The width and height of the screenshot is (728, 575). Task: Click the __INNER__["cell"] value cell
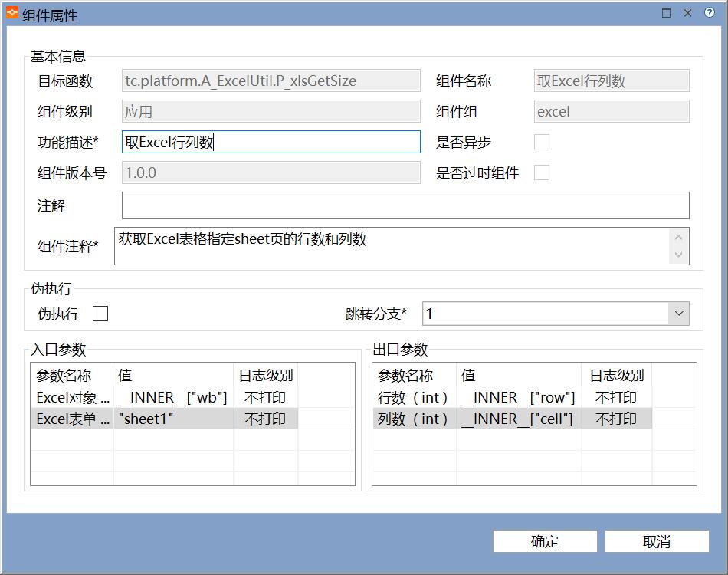(x=519, y=419)
